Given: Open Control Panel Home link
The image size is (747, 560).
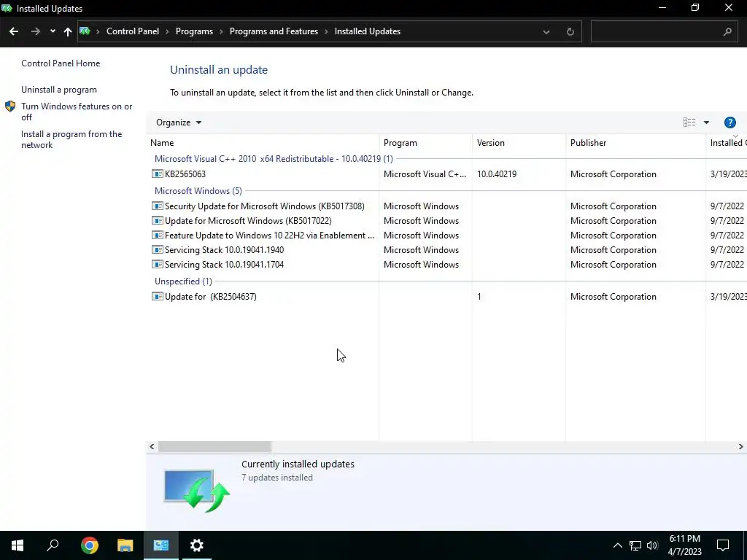Looking at the screenshot, I should 61,63.
